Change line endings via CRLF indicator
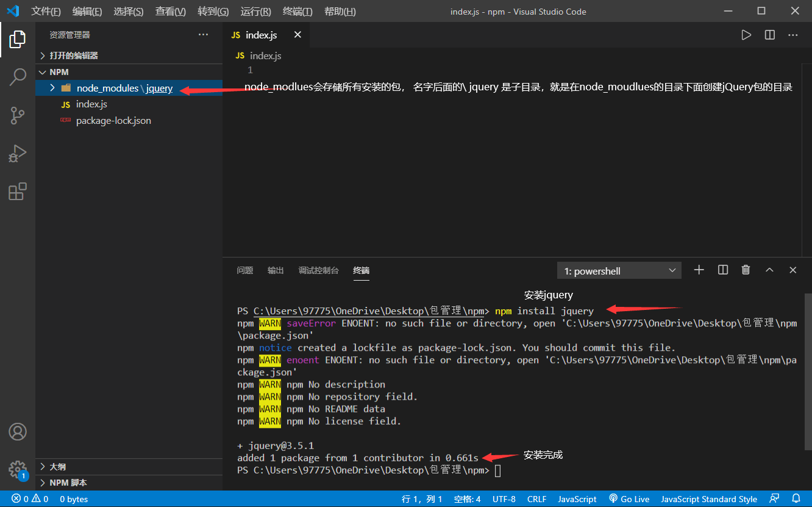The image size is (812, 507). click(x=537, y=499)
